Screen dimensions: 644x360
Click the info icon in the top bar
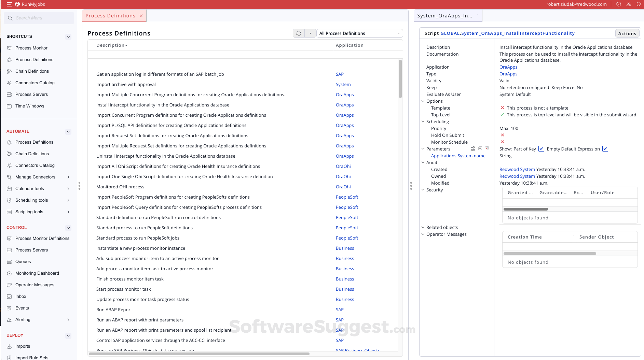click(618, 4)
